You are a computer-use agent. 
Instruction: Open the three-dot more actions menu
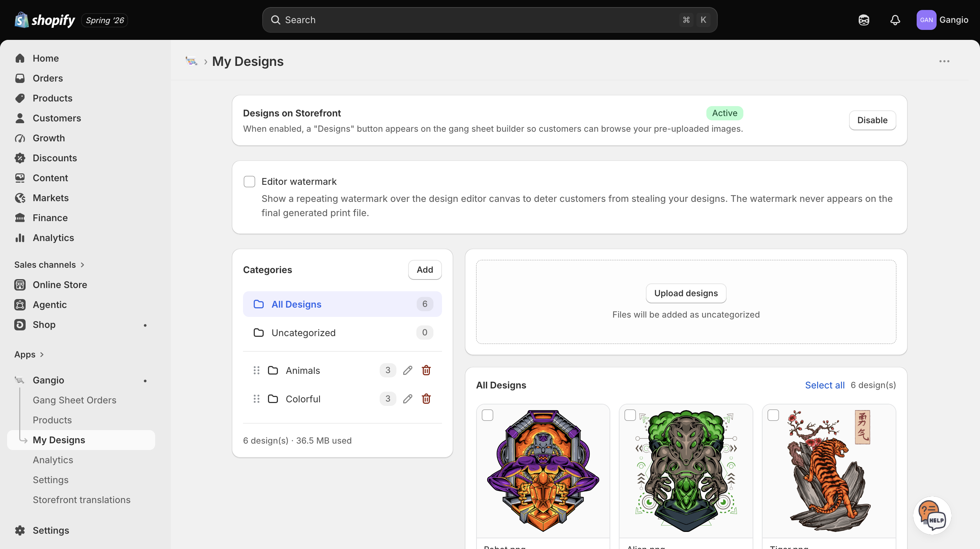(944, 61)
